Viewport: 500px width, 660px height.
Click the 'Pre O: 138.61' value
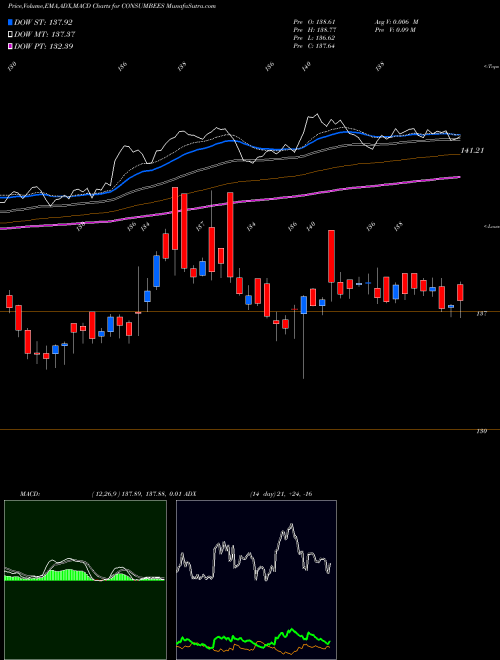point(314,22)
